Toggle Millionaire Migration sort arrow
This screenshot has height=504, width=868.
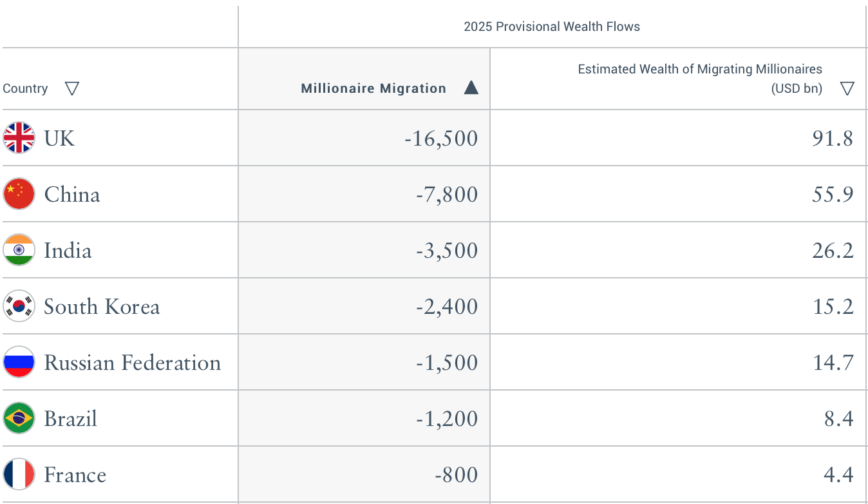pyautogui.click(x=471, y=88)
